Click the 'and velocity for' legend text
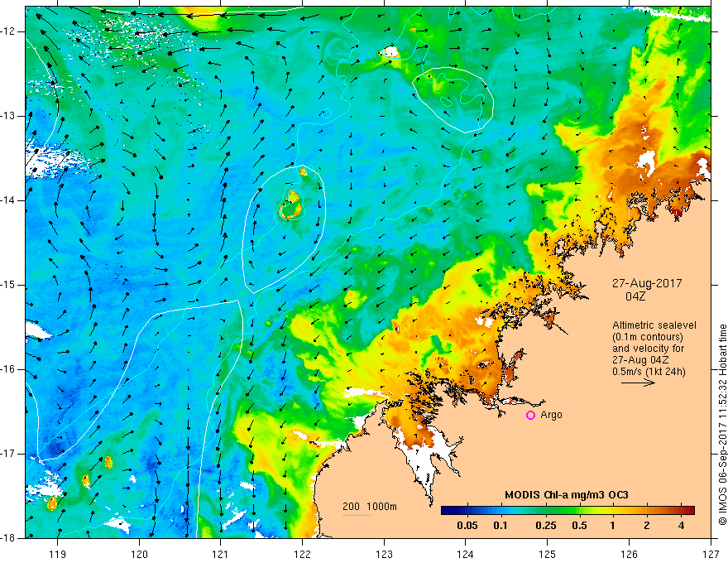 [x=648, y=349]
